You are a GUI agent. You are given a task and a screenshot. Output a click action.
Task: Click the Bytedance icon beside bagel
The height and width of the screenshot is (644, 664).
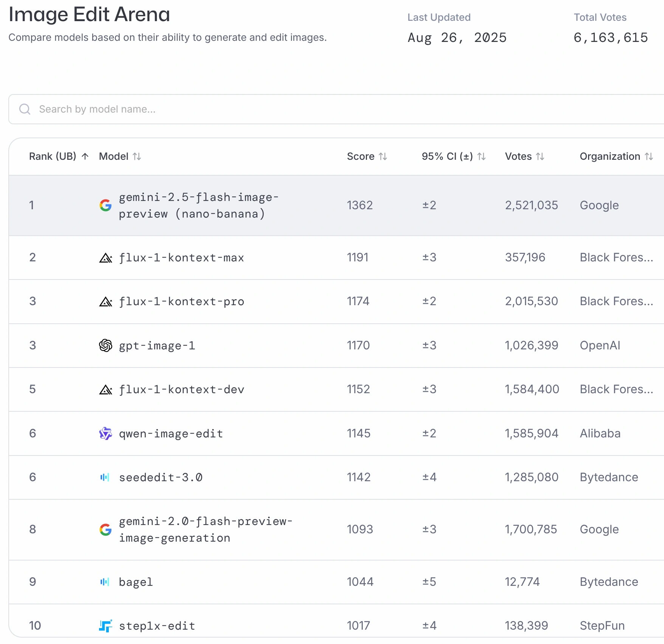[105, 582]
